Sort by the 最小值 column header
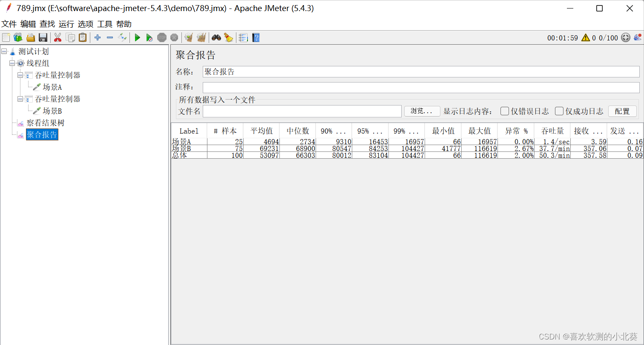Viewport: 644px width, 345px height. pos(443,131)
